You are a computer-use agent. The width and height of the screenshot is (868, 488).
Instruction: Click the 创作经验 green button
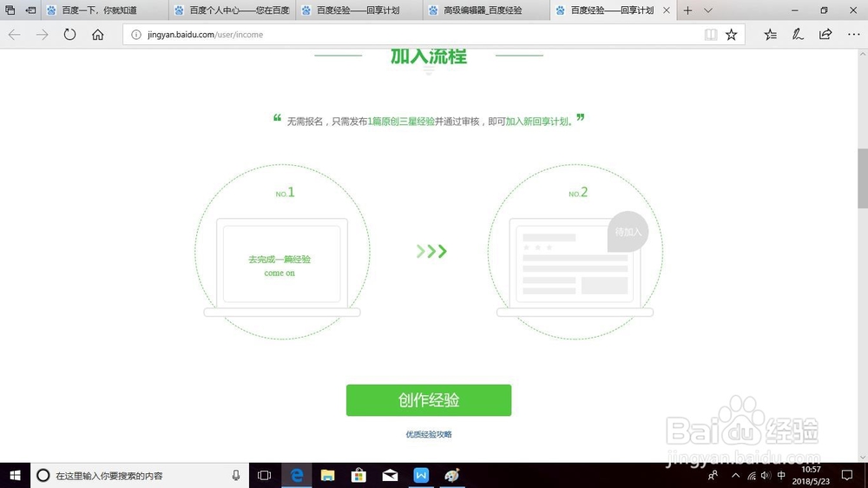[x=429, y=400]
